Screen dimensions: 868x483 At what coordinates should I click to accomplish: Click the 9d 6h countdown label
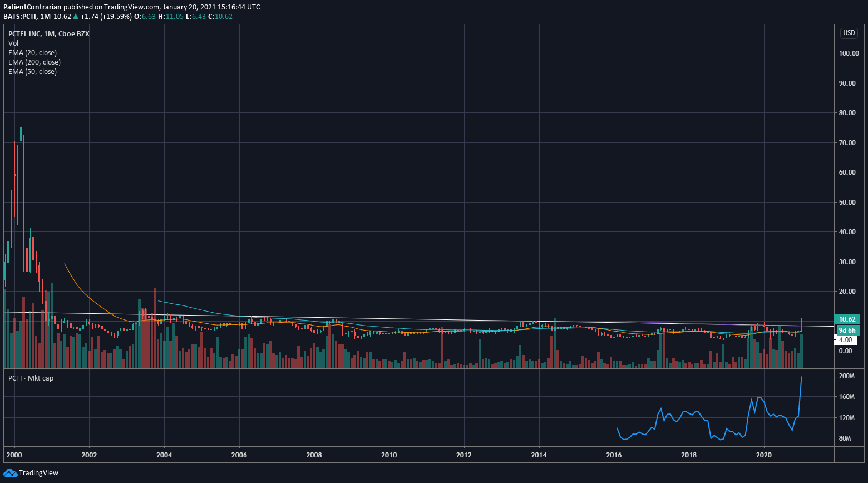click(847, 330)
